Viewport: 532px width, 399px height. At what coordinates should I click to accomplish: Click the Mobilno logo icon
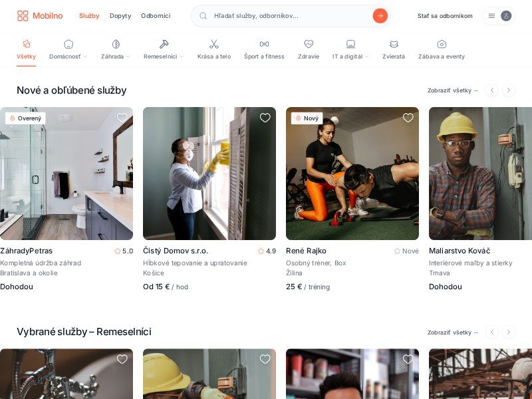pyautogui.click(x=23, y=16)
